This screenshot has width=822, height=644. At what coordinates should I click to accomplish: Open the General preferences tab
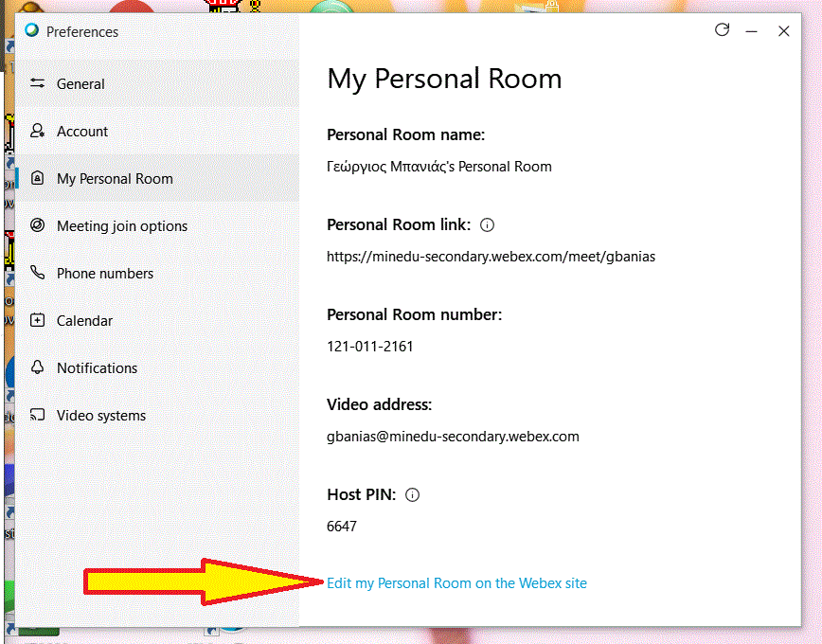click(x=157, y=84)
